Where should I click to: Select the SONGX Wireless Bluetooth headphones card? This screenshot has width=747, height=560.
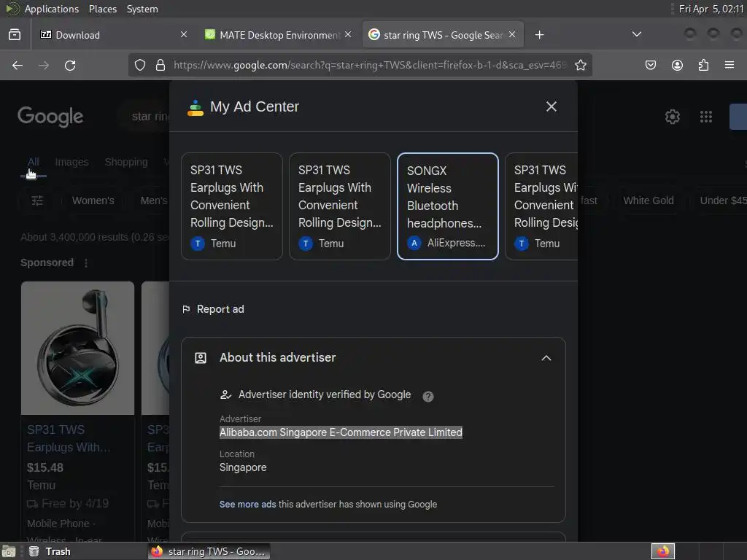click(x=448, y=206)
